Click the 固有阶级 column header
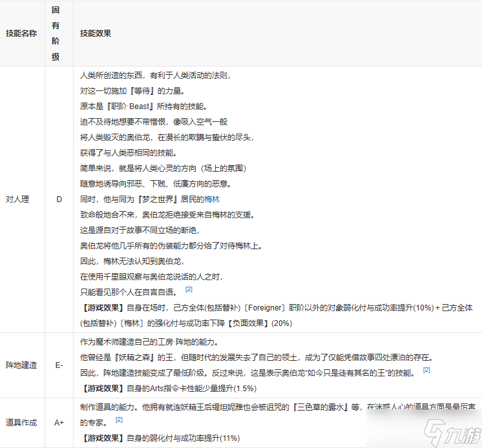 [x=56, y=33]
